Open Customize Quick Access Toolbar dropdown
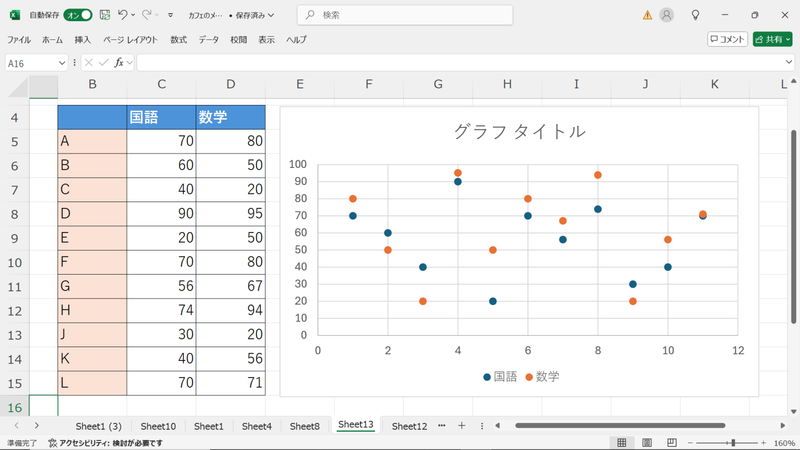 coord(170,15)
